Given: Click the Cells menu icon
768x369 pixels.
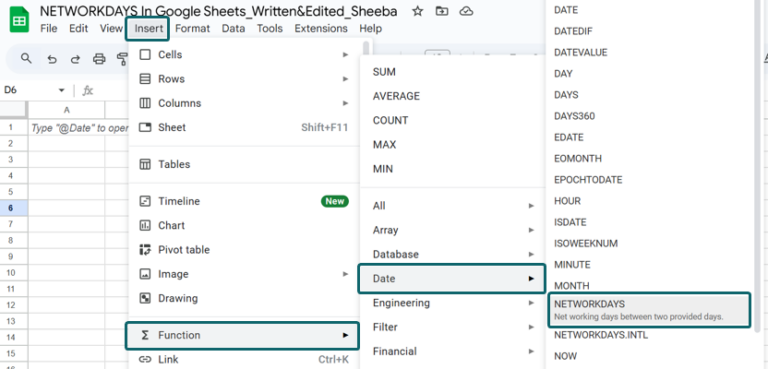Looking at the screenshot, I should (145, 54).
